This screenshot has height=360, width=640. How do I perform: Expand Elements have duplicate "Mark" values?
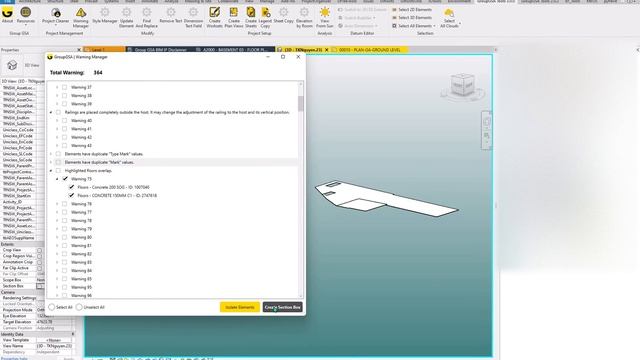[51, 162]
